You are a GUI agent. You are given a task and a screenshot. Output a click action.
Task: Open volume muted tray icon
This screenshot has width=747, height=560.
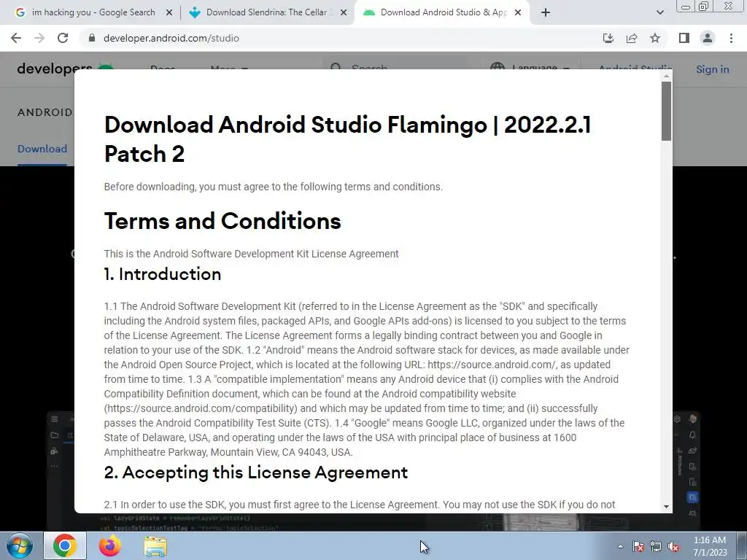click(673, 546)
